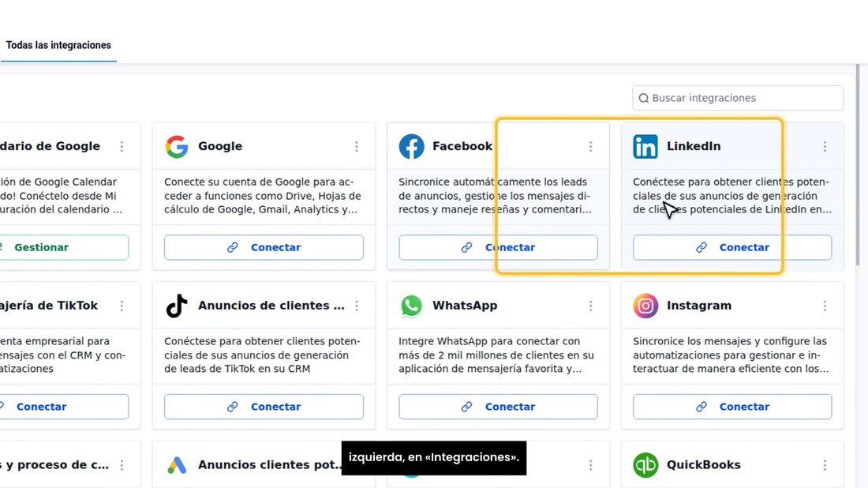Open three-dot menu on Facebook card
Image resolution: width=868 pixels, height=488 pixels.
591,146
